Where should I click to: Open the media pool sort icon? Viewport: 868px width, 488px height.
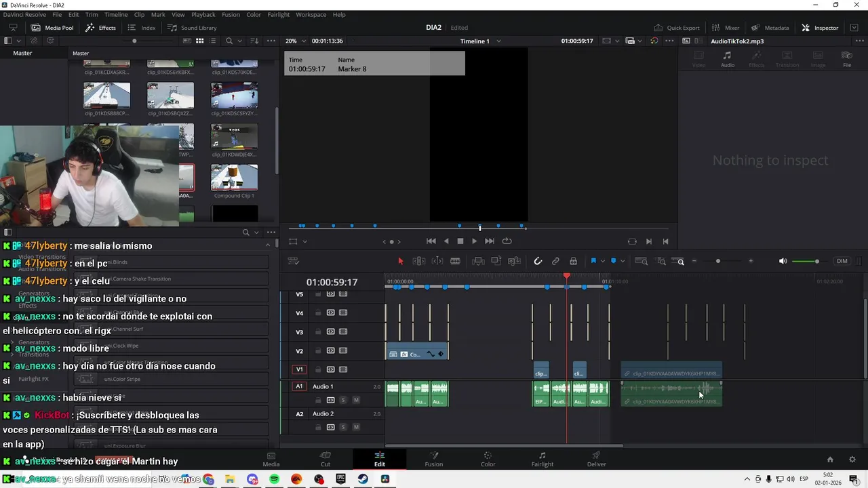pos(254,41)
